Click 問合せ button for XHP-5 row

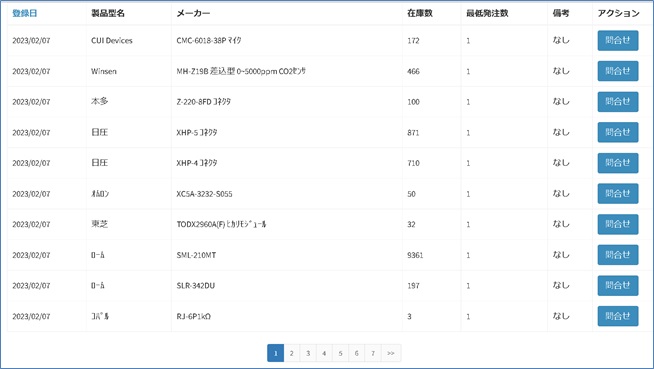618,132
